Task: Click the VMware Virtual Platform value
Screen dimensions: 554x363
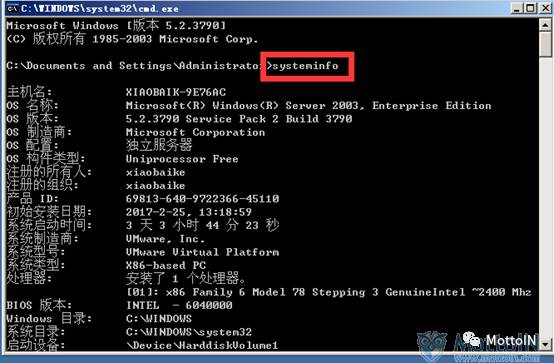Action: [x=202, y=252]
